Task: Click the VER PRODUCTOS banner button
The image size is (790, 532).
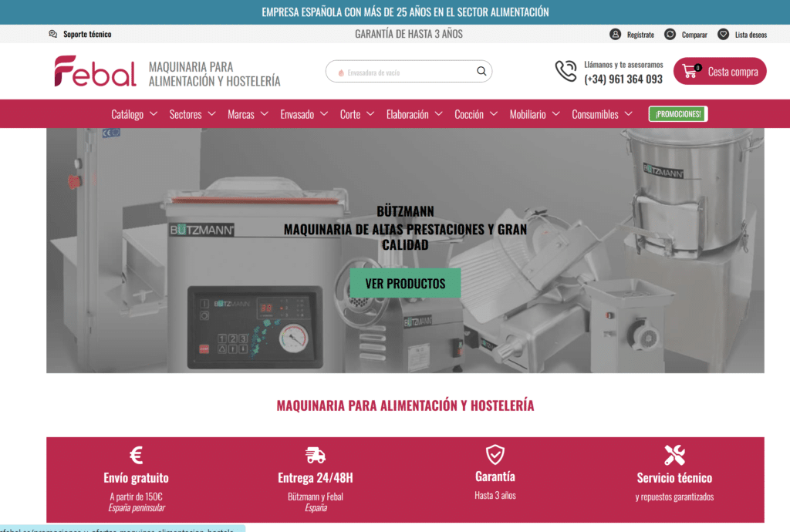Action: click(x=405, y=284)
